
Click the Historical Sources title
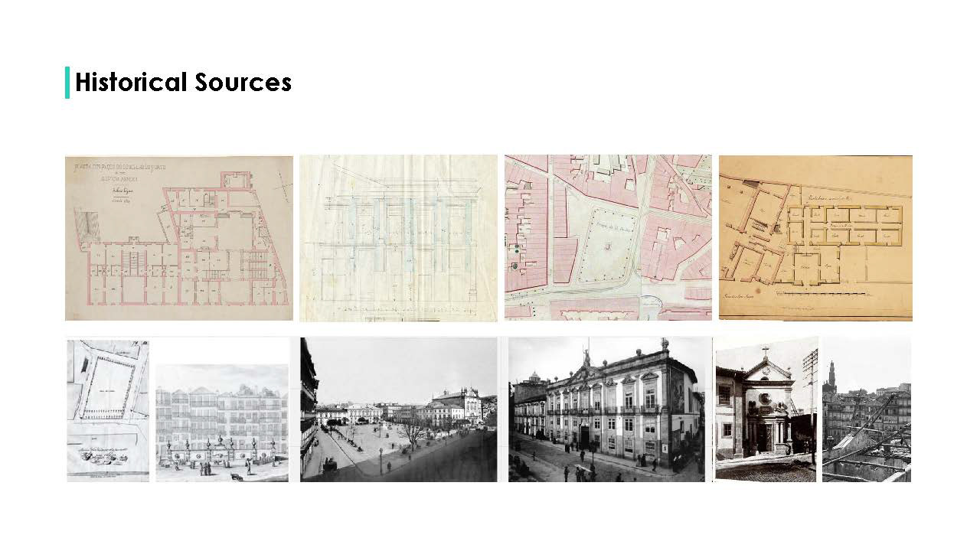(183, 82)
